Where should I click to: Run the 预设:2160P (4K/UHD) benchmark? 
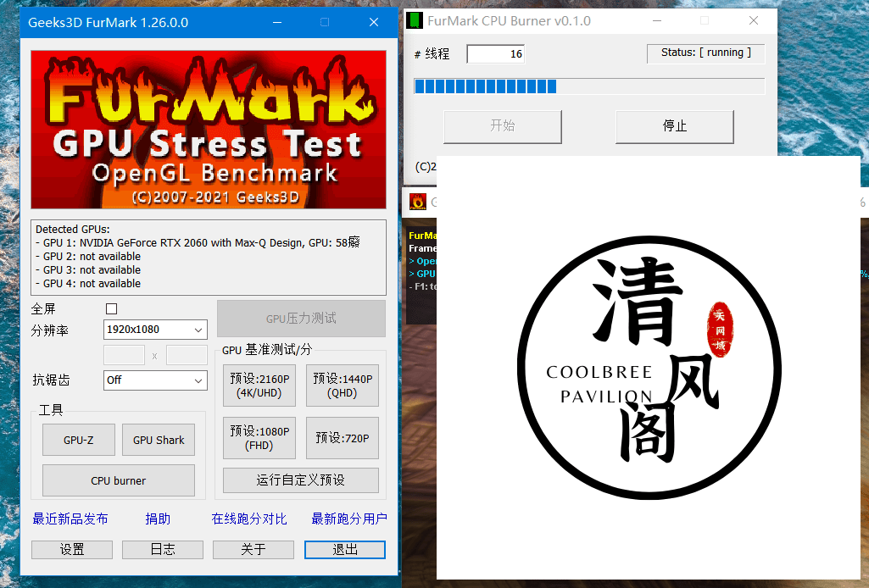[259, 386]
